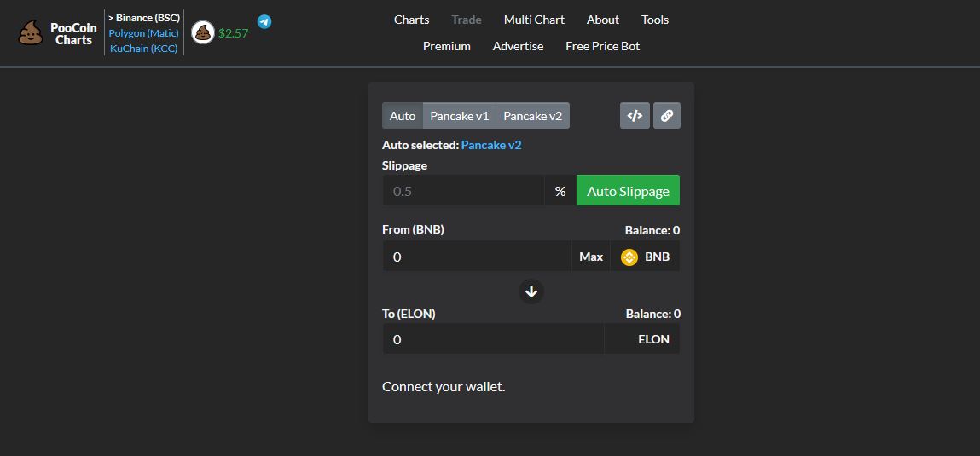Screen dimensions: 980x456
Task: Switch to KuChain (KCC) network
Action: pyautogui.click(x=144, y=48)
